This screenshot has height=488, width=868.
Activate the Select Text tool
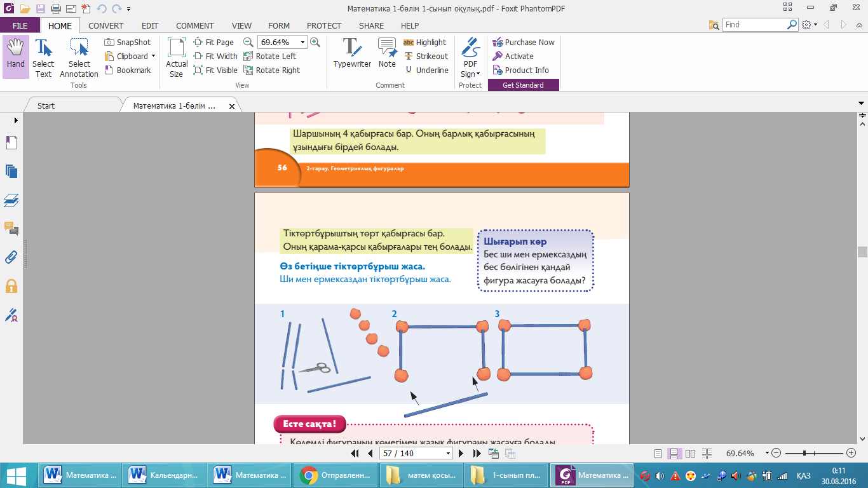[x=43, y=57]
